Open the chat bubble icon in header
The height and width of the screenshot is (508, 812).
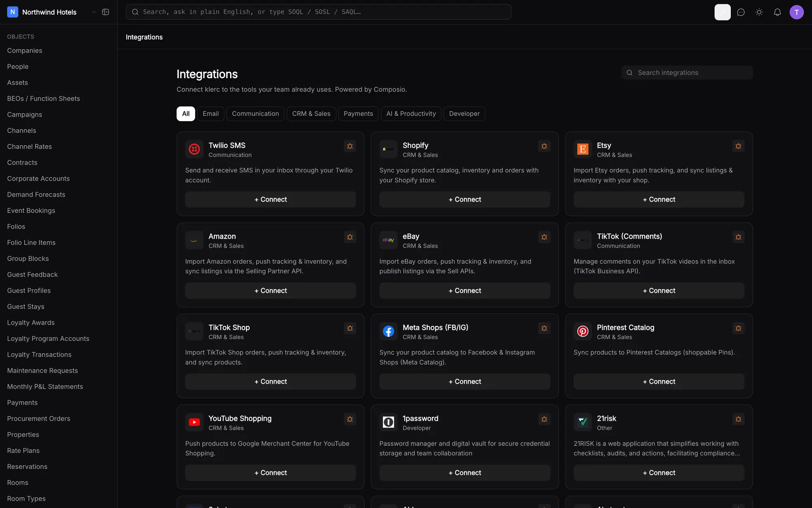[x=741, y=12]
